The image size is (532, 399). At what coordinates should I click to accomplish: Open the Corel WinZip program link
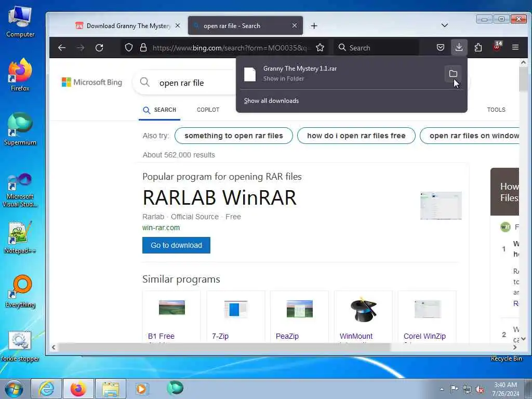tap(424, 336)
